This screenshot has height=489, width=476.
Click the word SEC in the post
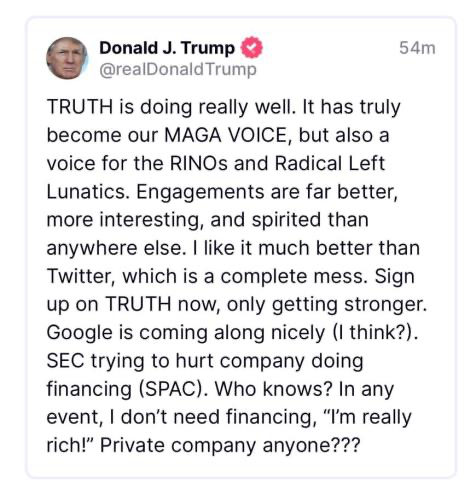pyautogui.click(x=66, y=361)
